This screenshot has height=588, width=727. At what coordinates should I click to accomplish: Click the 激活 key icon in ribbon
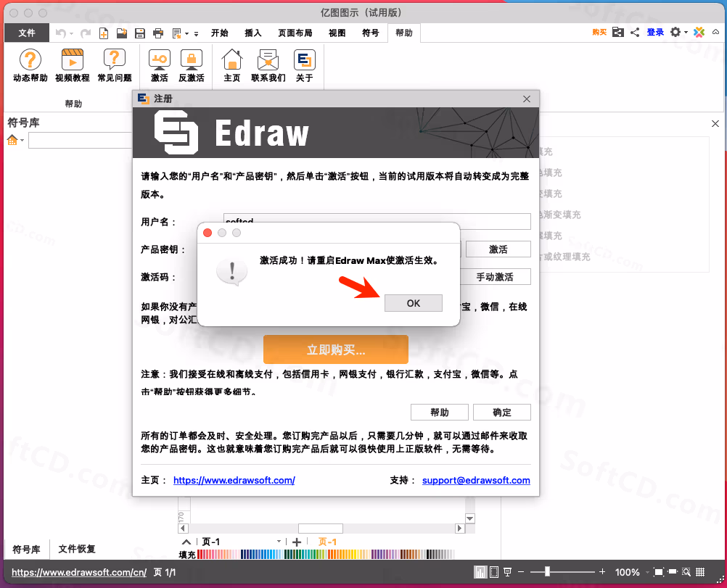160,65
